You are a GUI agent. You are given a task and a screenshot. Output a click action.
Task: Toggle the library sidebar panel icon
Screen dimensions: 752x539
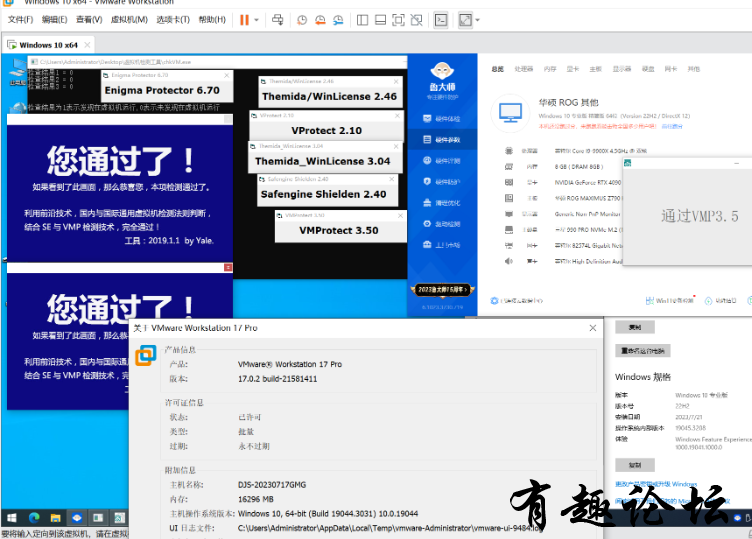363,20
